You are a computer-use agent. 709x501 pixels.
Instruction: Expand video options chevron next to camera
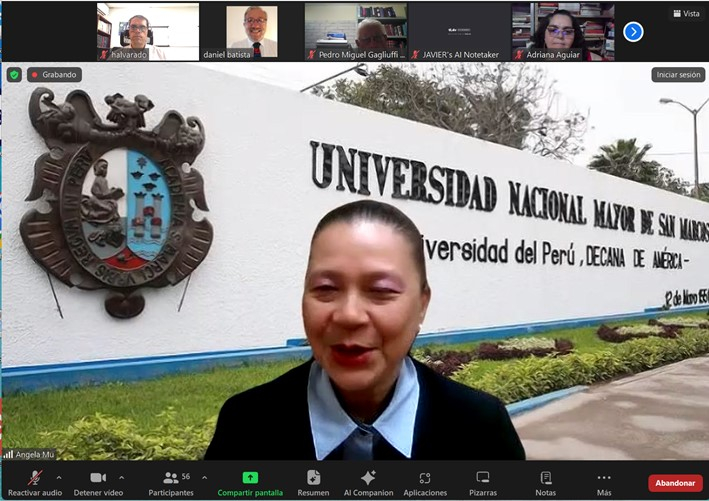pyautogui.click(x=122, y=477)
